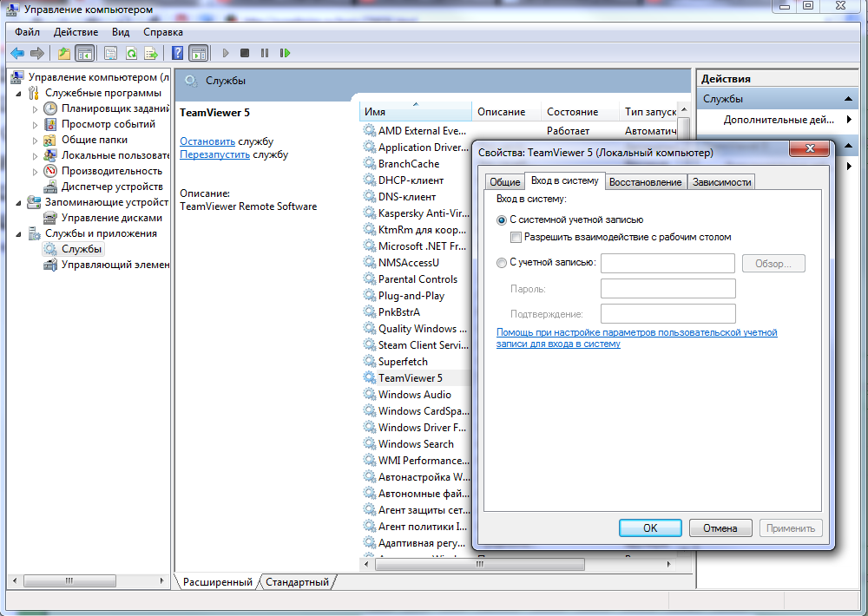Select the Plug-and-Play service row

(416, 296)
